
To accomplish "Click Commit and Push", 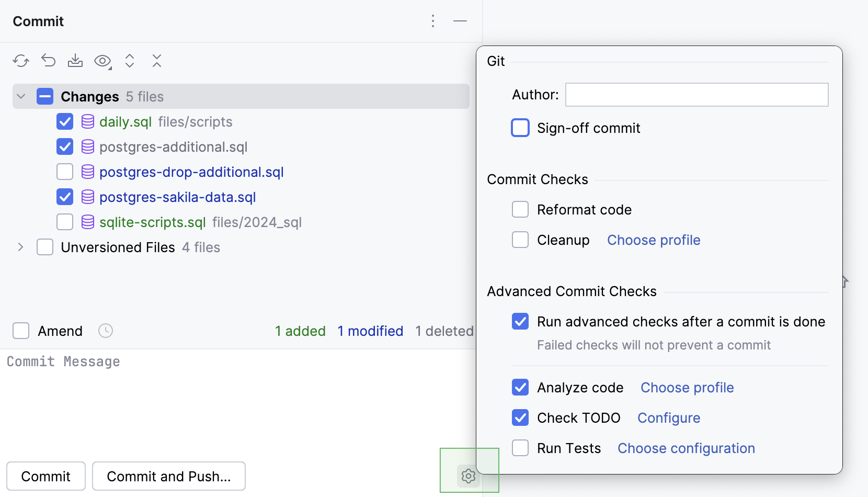I will 168,476.
